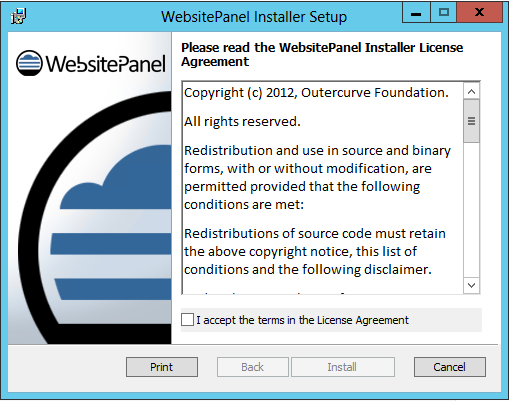Maximize the installer setup window
The width and height of the screenshot is (509, 401).
[444, 13]
